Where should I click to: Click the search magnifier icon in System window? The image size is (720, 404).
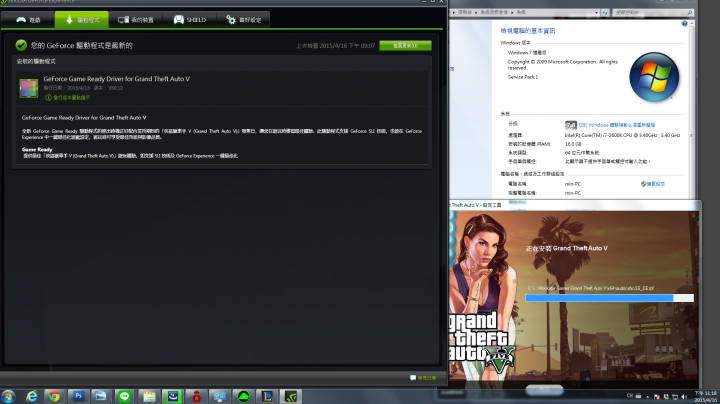coord(689,13)
